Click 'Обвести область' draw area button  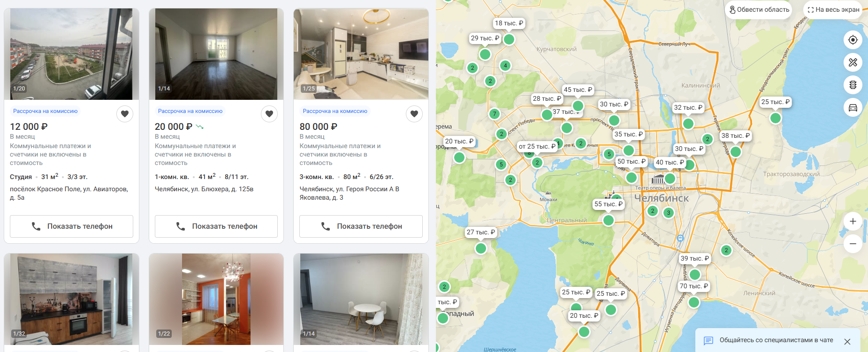pos(759,9)
